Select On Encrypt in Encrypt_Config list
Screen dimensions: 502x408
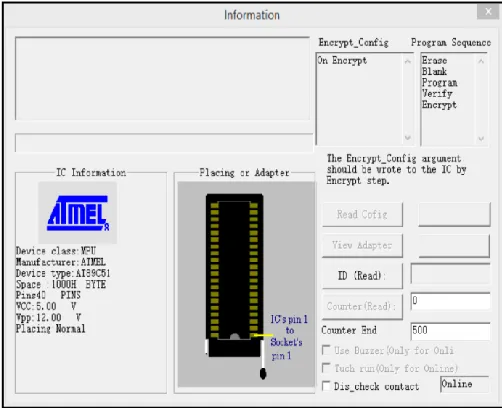coord(342,61)
